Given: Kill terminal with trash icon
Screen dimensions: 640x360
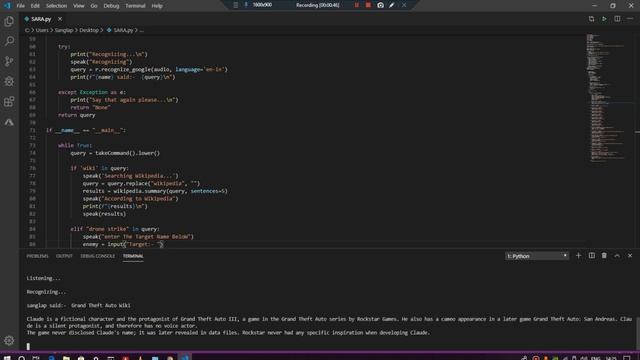Looking at the screenshot, I should (604, 256).
